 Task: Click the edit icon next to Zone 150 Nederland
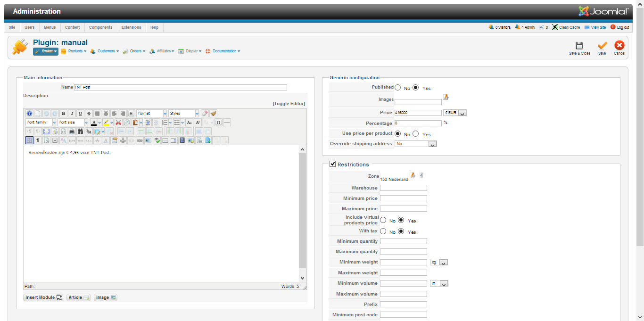point(413,175)
